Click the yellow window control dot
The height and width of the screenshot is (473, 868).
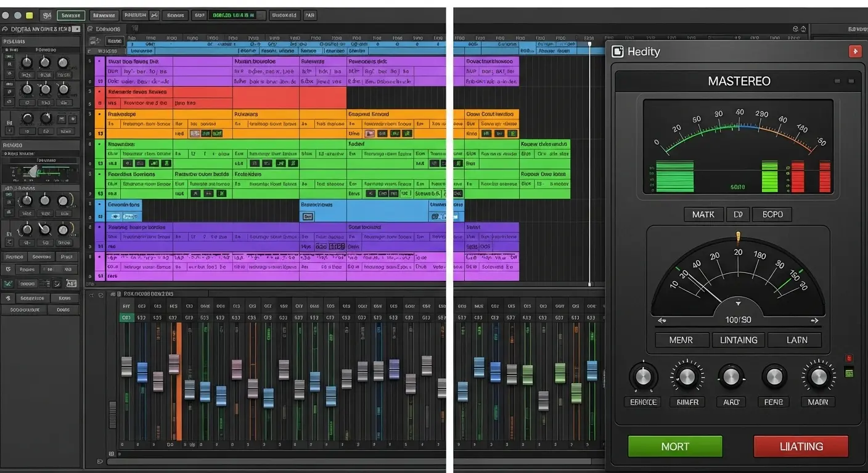[x=29, y=15]
